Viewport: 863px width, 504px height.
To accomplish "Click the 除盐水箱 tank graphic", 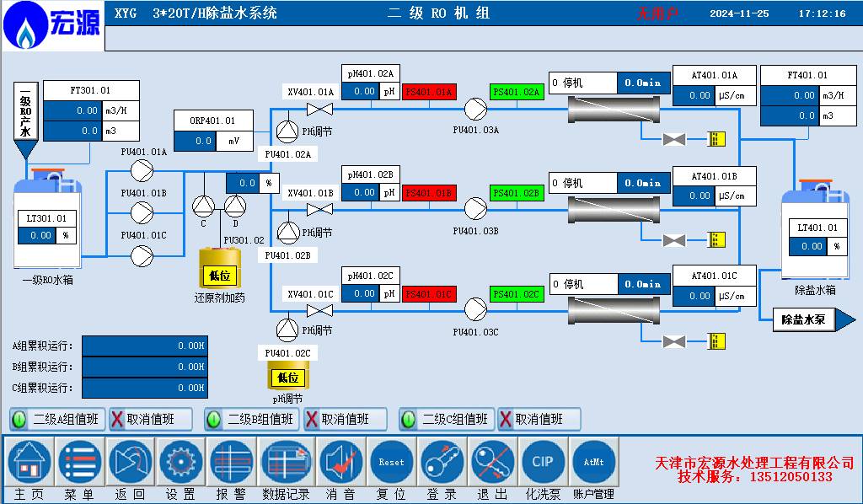I will 815,228.
